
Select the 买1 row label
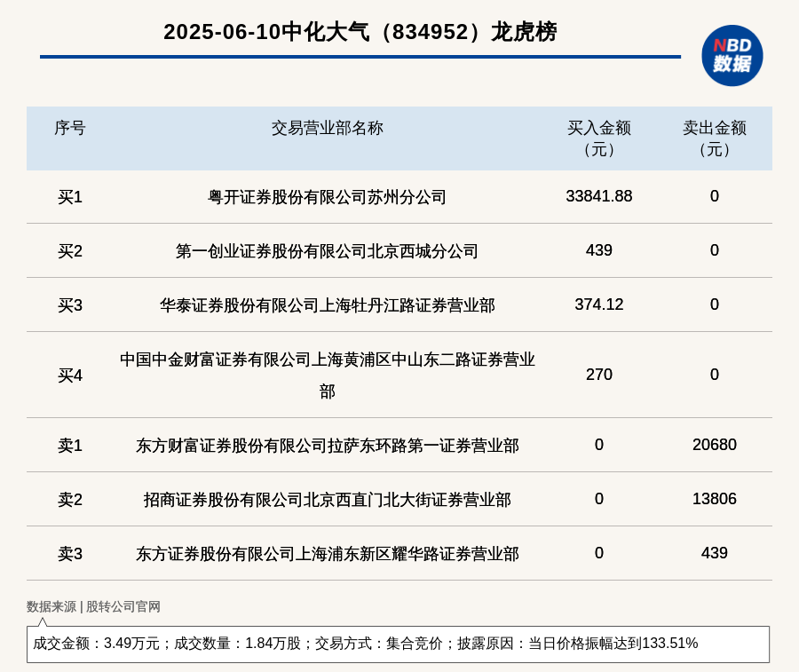pyautogui.click(x=70, y=197)
